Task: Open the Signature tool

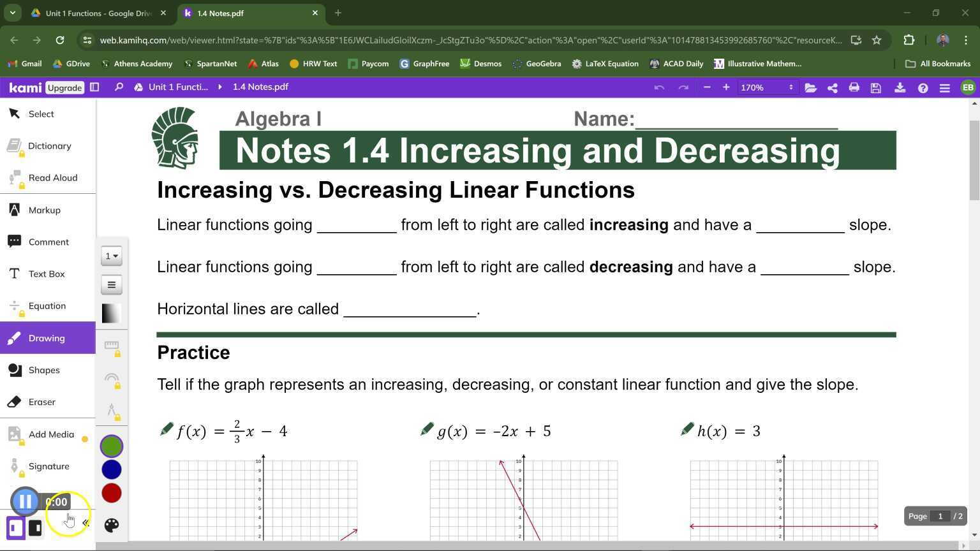Action: click(x=48, y=466)
